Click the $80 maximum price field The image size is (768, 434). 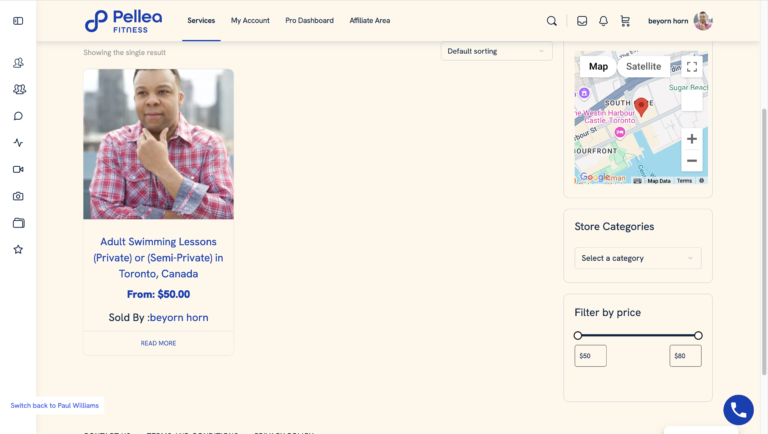coord(685,356)
